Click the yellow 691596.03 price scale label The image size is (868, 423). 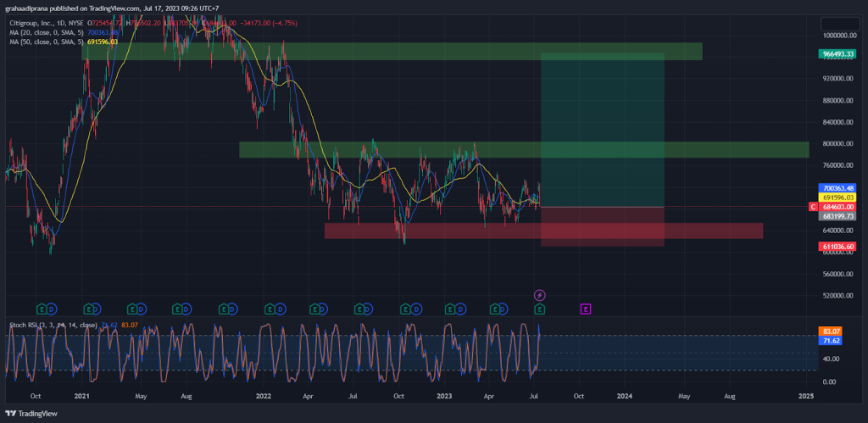(837, 198)
